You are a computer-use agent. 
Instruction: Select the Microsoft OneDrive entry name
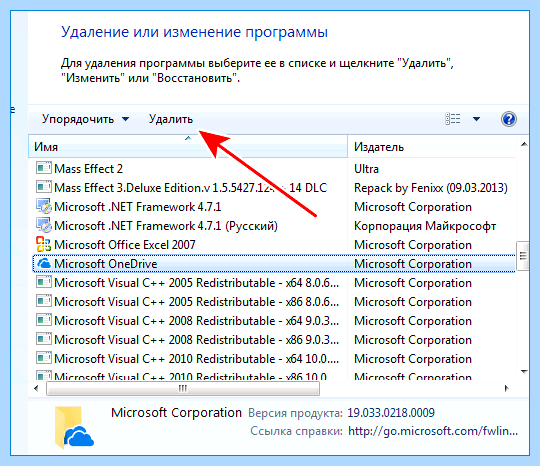point(106,264)
